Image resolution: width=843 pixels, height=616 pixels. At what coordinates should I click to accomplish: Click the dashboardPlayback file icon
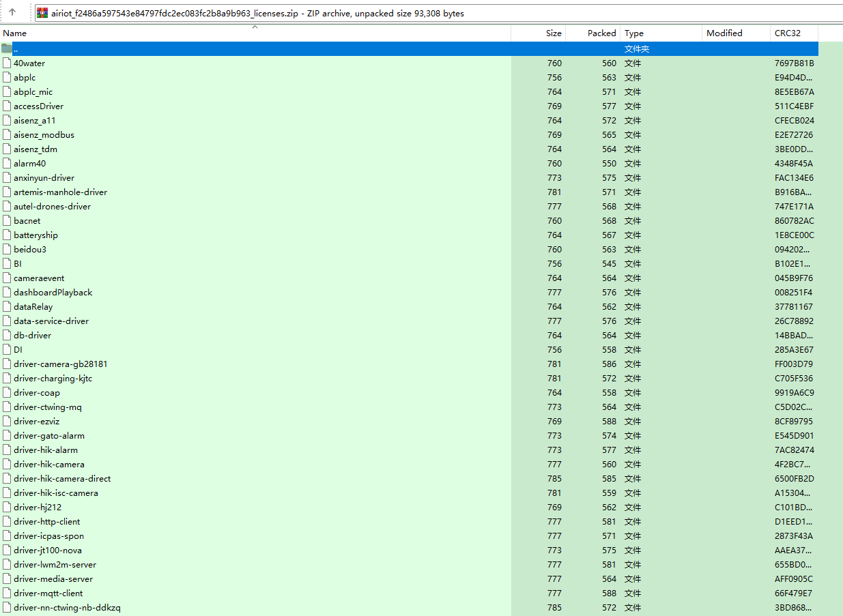click(x=7, y=292)
